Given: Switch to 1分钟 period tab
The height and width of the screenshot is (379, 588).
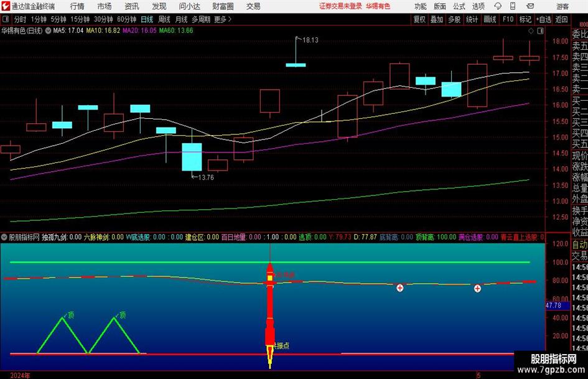Looking at the screenshot, I should click(38, 19).
